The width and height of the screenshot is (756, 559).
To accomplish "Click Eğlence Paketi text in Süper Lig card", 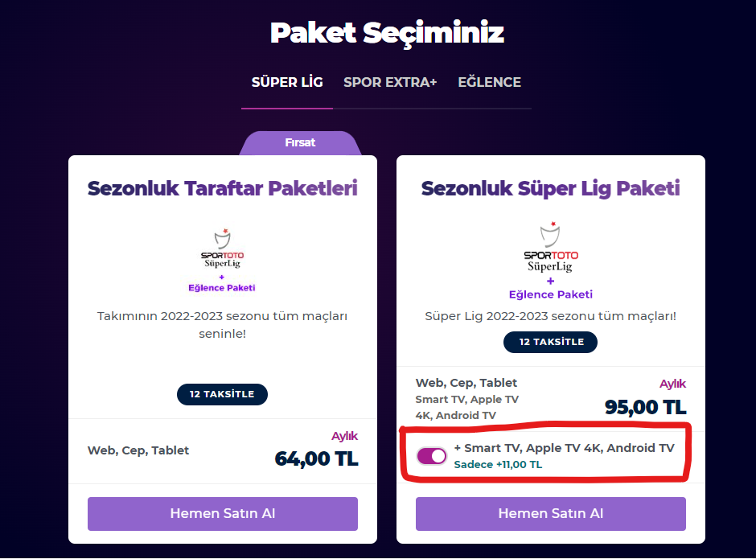I will 551,294.
